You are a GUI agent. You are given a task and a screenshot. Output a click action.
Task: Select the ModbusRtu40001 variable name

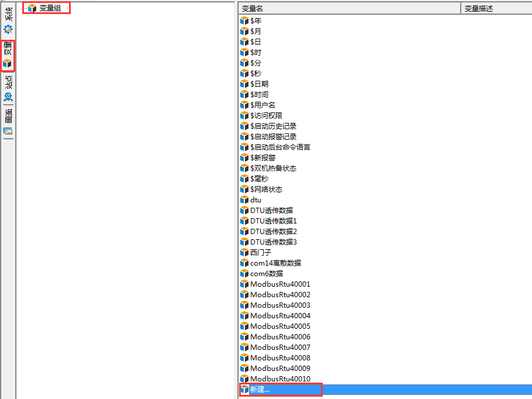280,284
